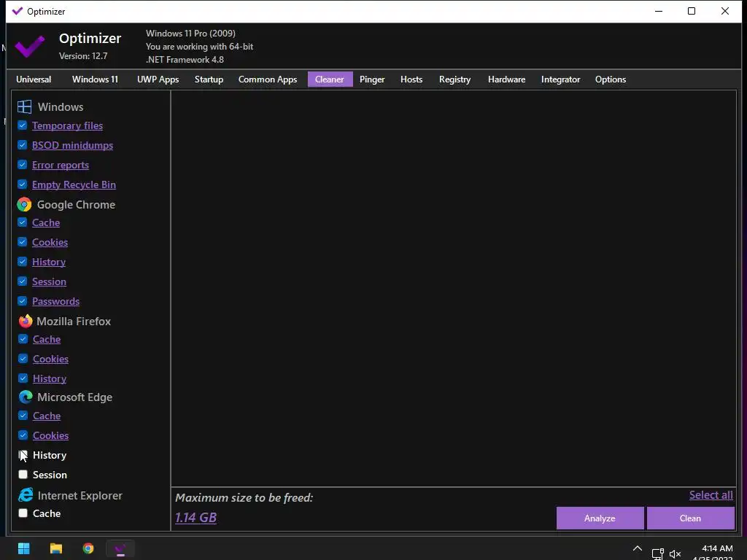This screenshot has width=747, height=560.
Task: Click the Error reports link label
Action: pyautogui.click(x=61, y=166)
